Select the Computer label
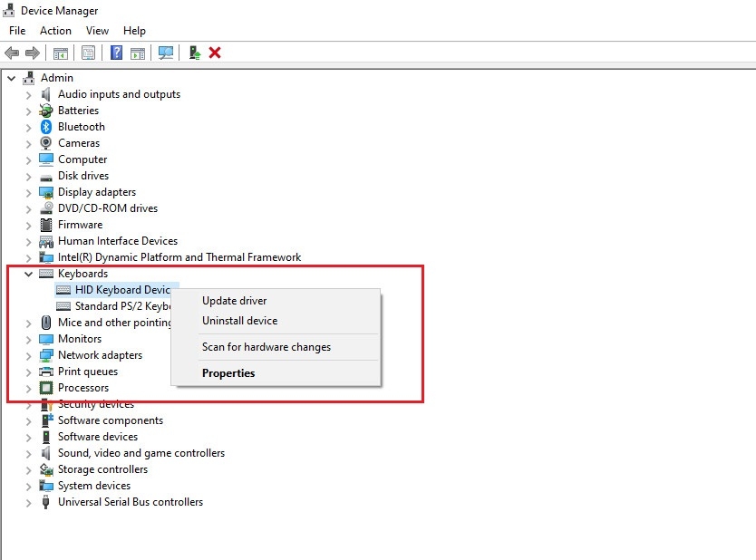756x560 pixels. 82,159
